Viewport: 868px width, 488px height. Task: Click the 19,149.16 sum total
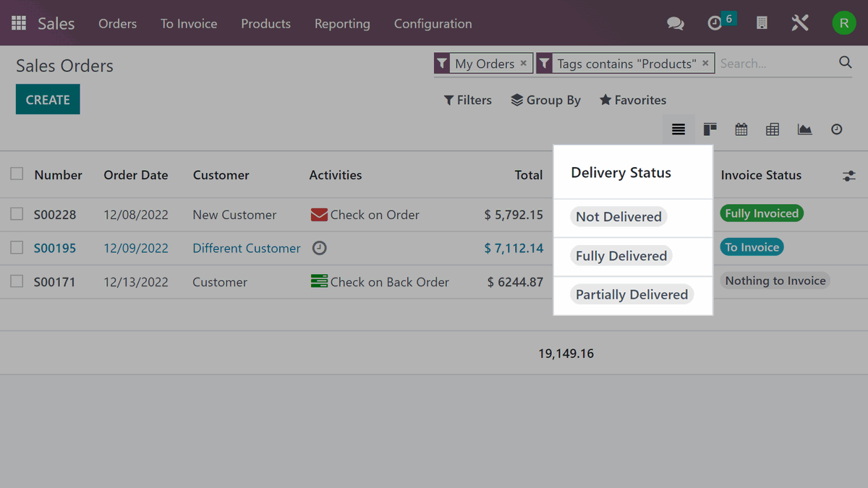pyautogui.click(x=566, y=354)
